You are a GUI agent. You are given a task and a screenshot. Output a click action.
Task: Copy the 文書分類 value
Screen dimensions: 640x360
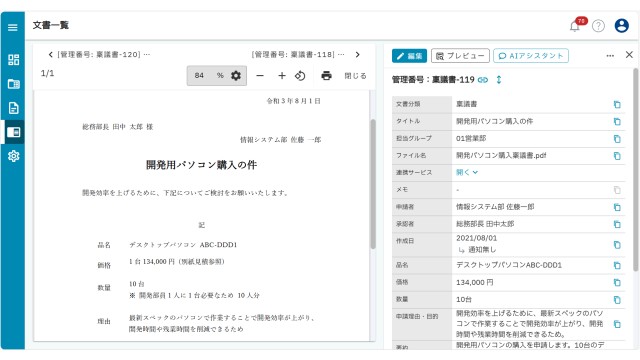coord(617,104)
